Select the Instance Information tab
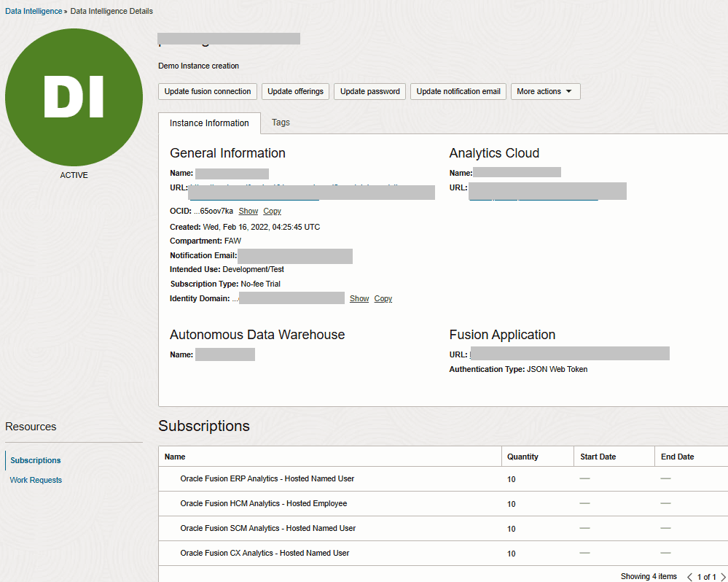Screen dimensions: 728x582 click(x=209, y=123)
